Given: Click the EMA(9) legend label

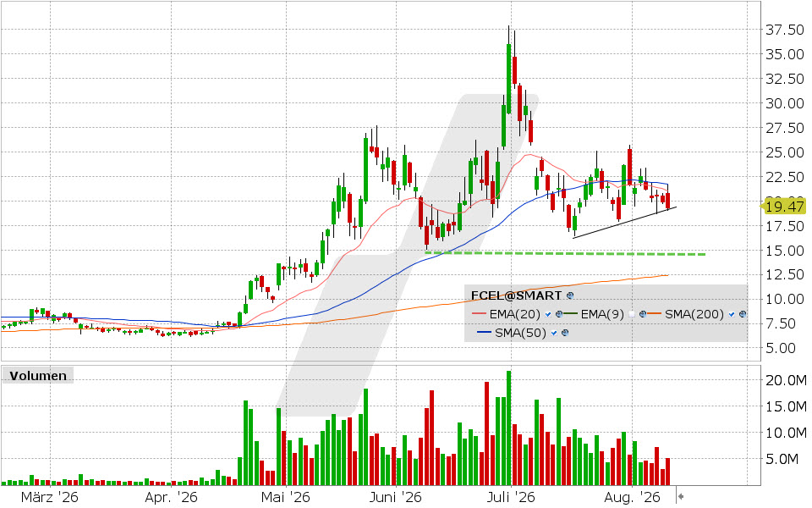Looking at the screenshot, I should pos(602,314).
